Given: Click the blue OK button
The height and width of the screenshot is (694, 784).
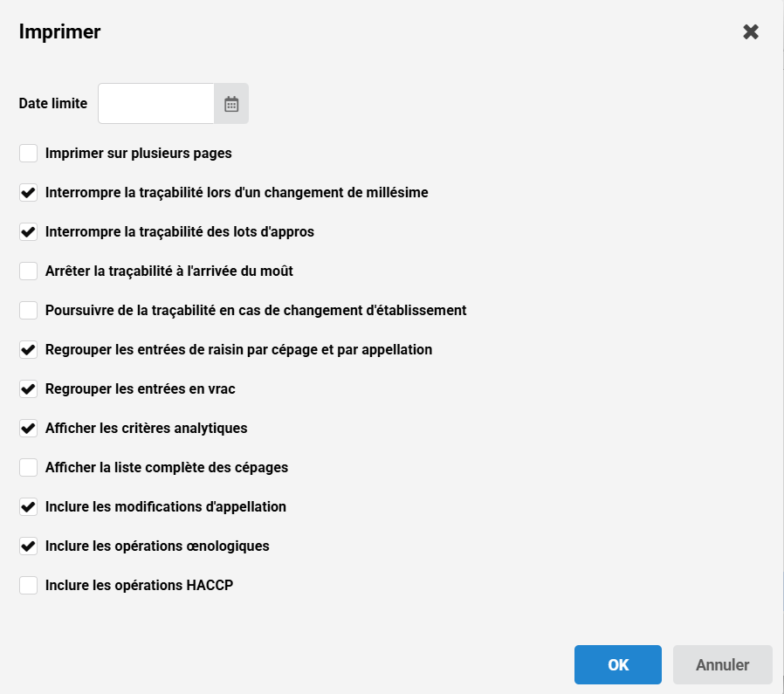Looking at the screenshot, I should [617, 664].
